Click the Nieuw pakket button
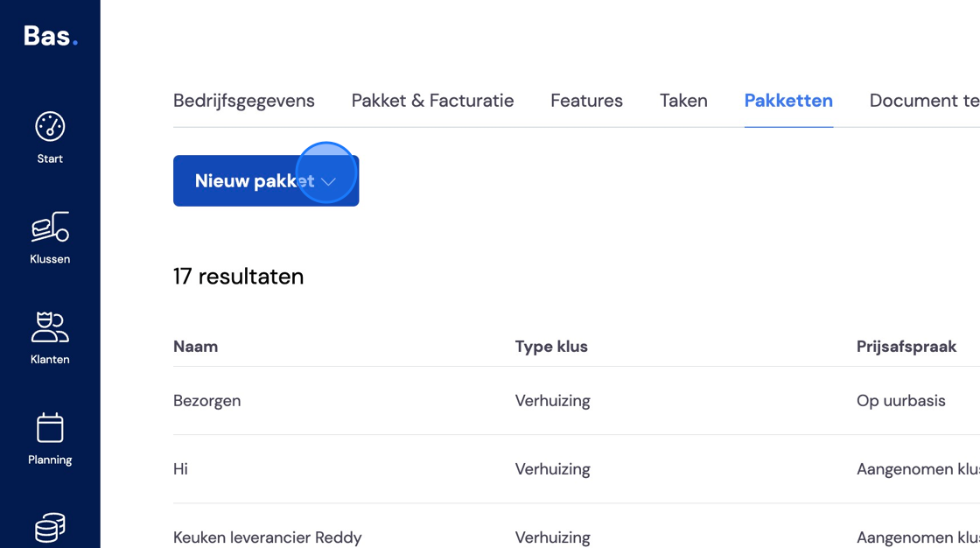Image resolution: width=980 pixels, height=548 pixels. pyautogui.click(x=266, y=181)
